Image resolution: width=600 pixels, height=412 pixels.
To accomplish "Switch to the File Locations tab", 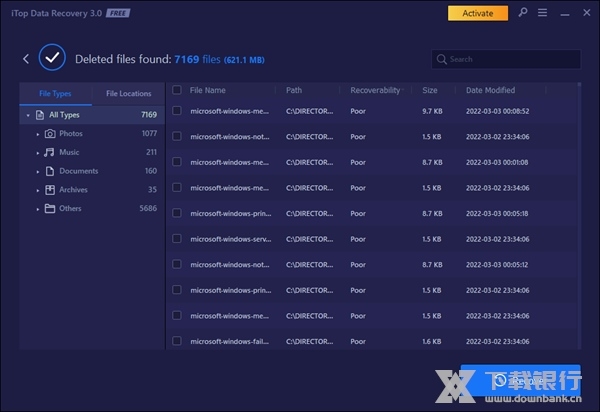I will (128, 93).
